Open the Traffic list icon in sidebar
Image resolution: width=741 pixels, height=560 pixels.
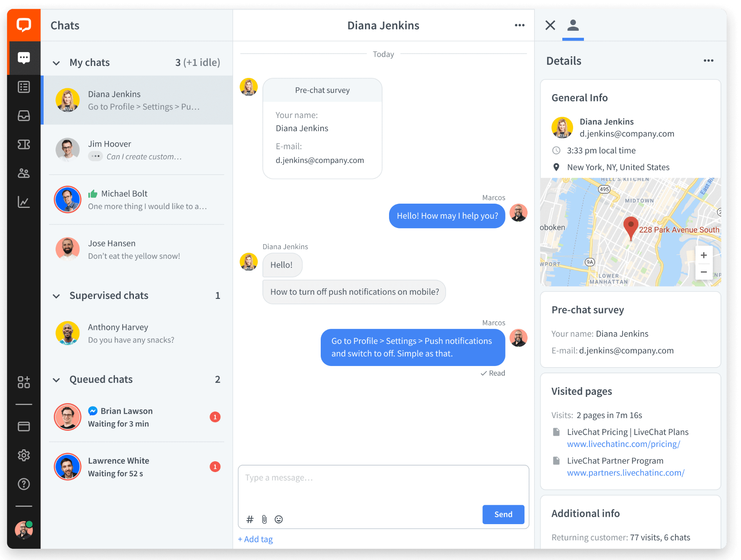tap(24, 87)
